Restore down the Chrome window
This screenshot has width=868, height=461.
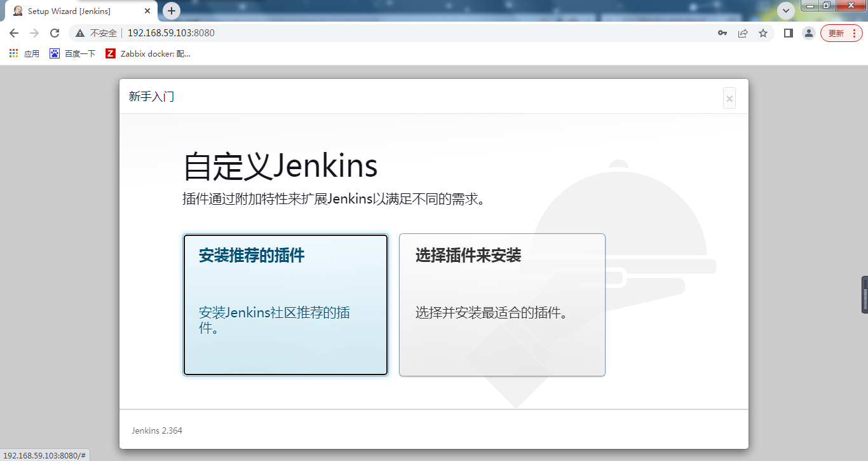(x=826, y=6)
